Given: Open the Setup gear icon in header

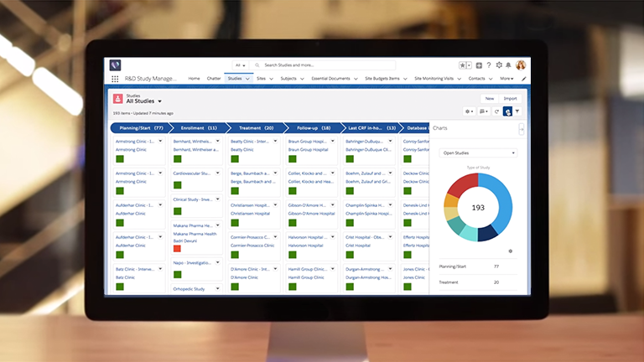Looking at the screenshot, I should coord(499,65).
